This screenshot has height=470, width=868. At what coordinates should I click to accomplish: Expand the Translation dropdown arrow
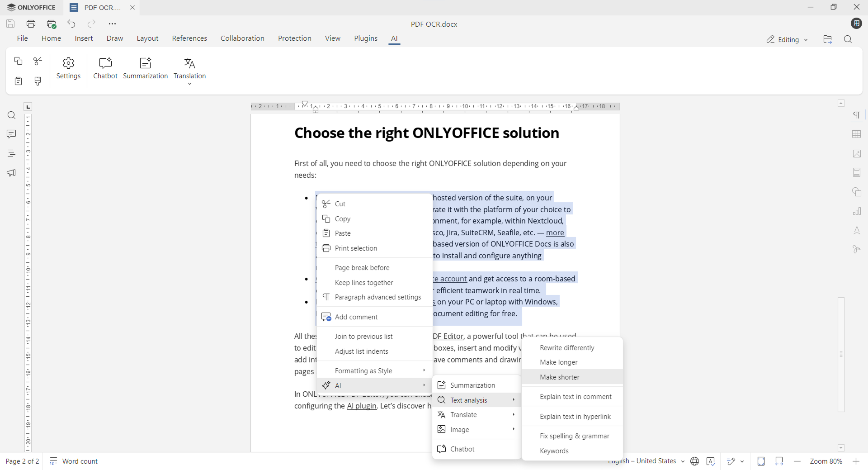[x=189, y=84]
